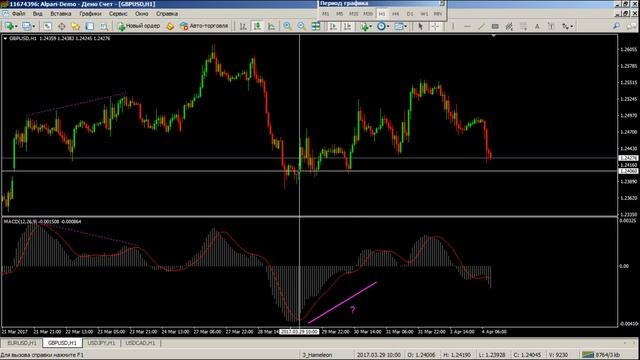This screenshot has height=360, width=640.
Task: Click the connection status 8764/3 kb indicator
Action: tap(601, 355)
